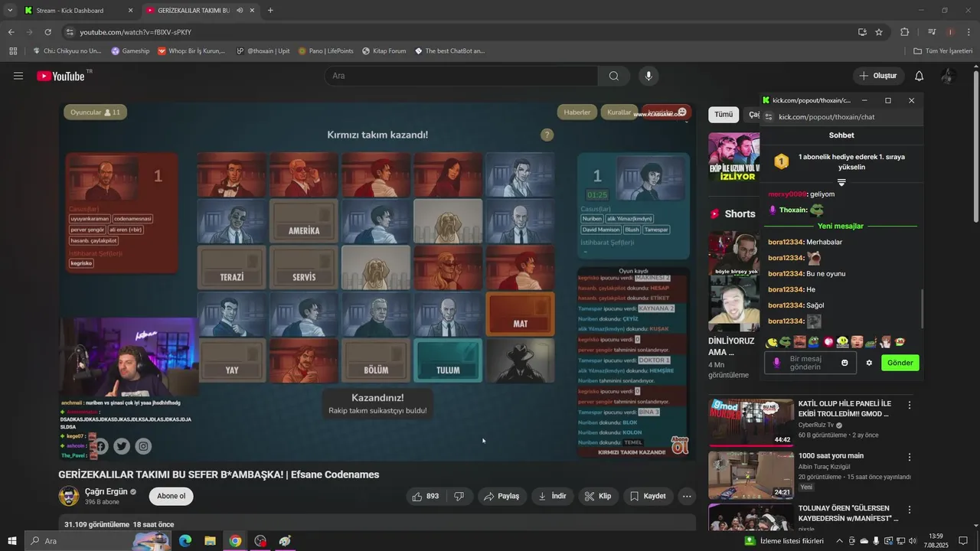Click the Oyuncular 11 players badge

coord(95,112)
